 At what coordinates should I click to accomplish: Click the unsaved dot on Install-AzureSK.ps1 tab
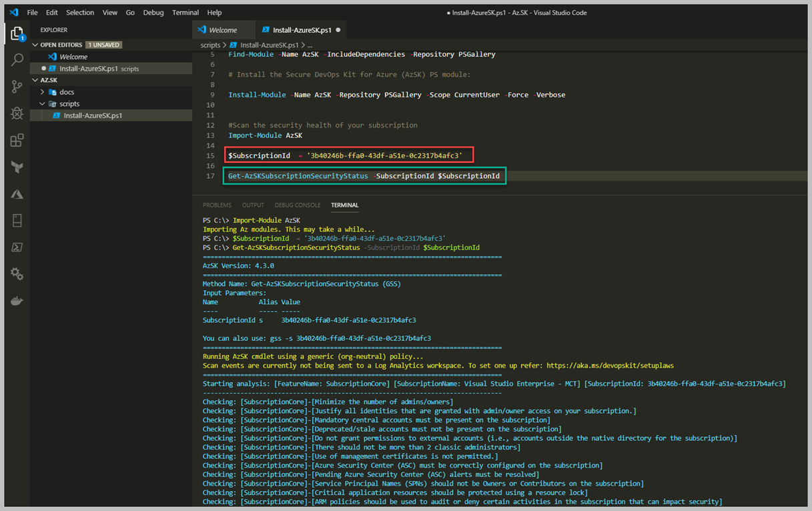point(338,30)
